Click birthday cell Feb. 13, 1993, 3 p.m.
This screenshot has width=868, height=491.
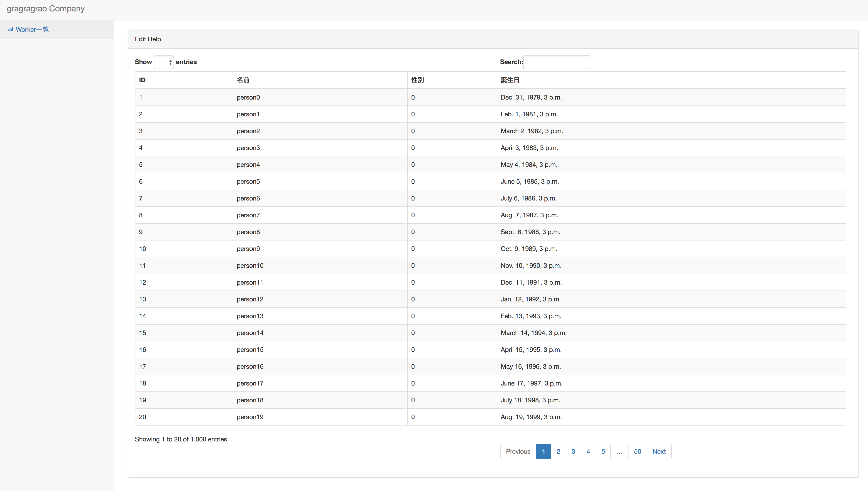pyautogui.click(x=671, y=316)
